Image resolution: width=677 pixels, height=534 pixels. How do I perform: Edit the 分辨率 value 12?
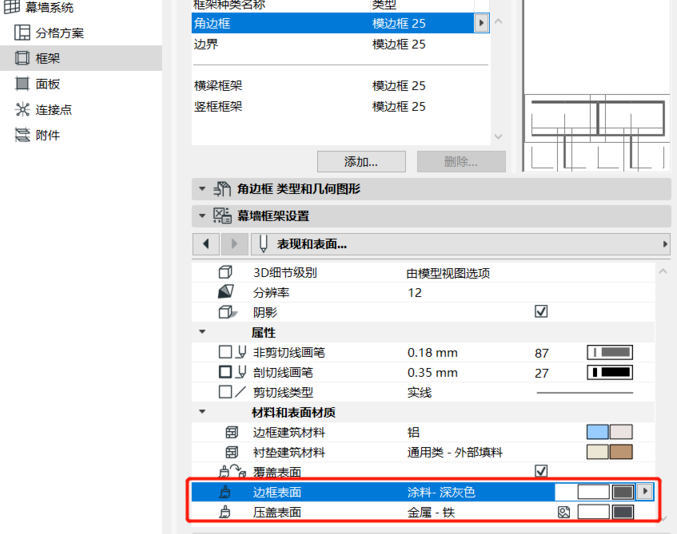coord(414,293)
